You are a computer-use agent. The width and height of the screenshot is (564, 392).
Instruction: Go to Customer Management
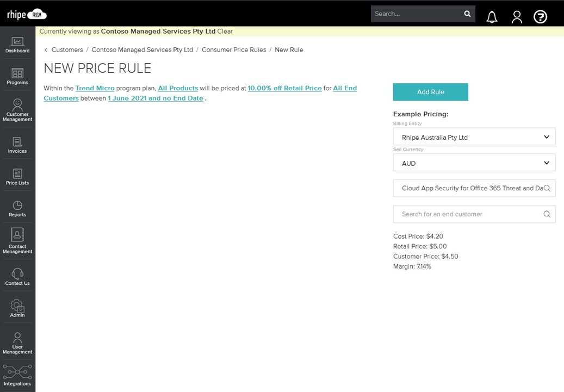pos(17,110)
